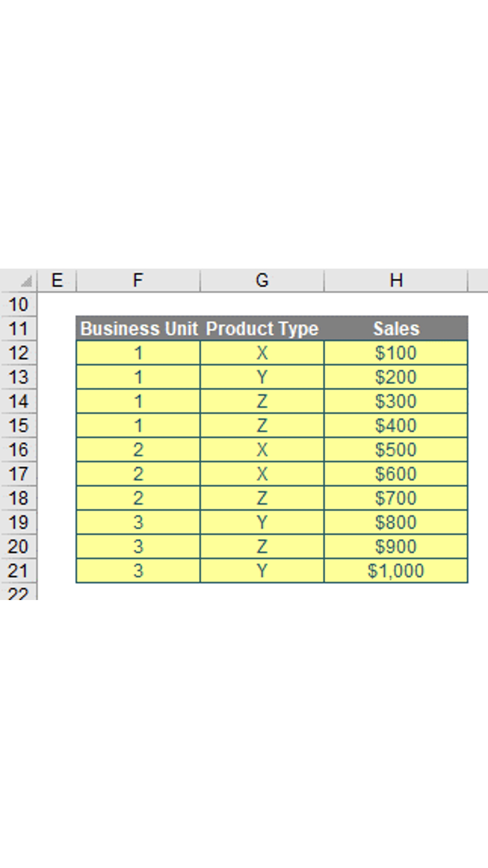Click the Sales header cell

coord(396,328)
